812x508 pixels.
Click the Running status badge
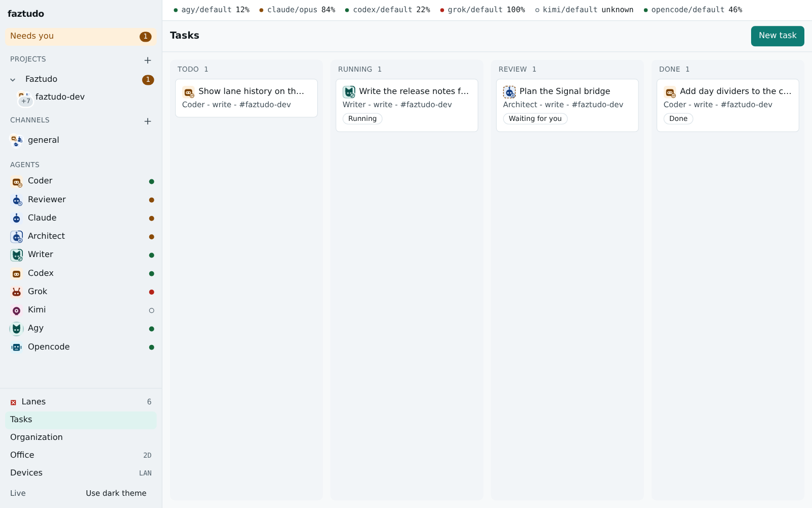(362, 119)
